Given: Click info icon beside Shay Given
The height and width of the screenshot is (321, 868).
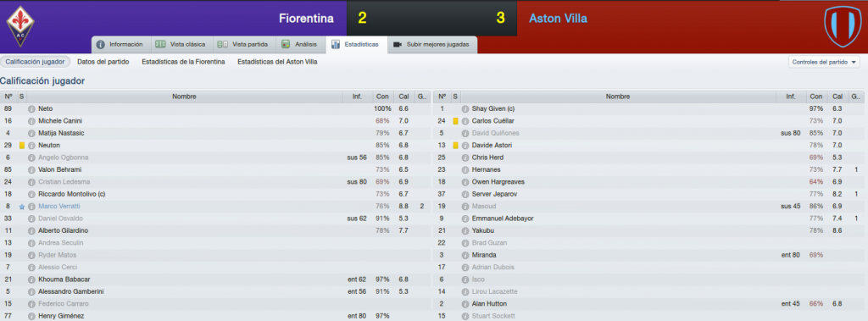Looking at the screenshot, I should [x=465, y=109].
